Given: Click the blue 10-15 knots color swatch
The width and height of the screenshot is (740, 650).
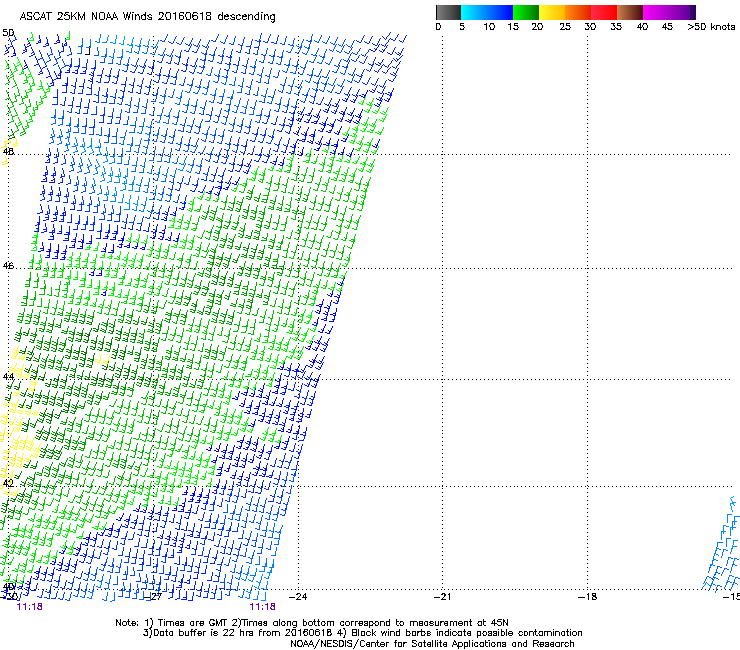Looking at the screenshot, I should tap(500, 12).
